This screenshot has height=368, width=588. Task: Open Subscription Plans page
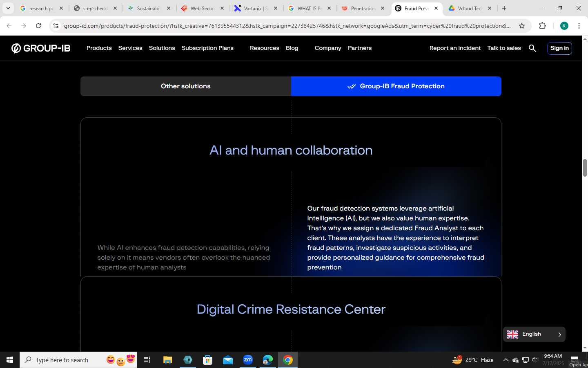coord(207,48)
